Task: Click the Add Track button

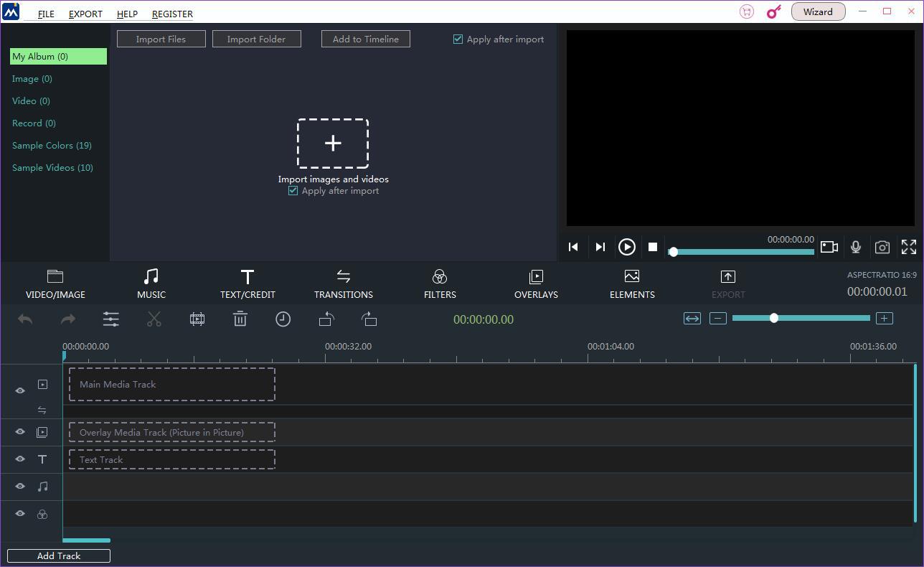Action: (x=59, y=556)
